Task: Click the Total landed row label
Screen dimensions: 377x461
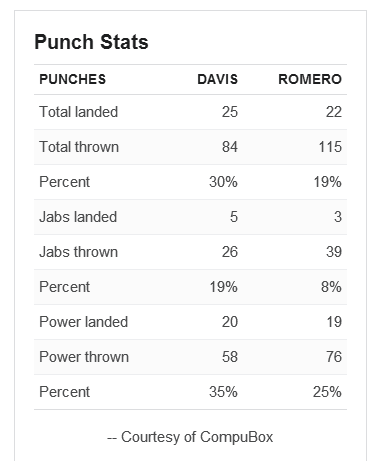Action: click(79, 112)
